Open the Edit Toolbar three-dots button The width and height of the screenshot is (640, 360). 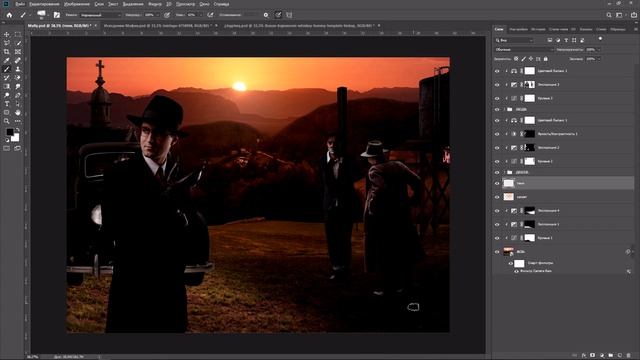point(18,121)
